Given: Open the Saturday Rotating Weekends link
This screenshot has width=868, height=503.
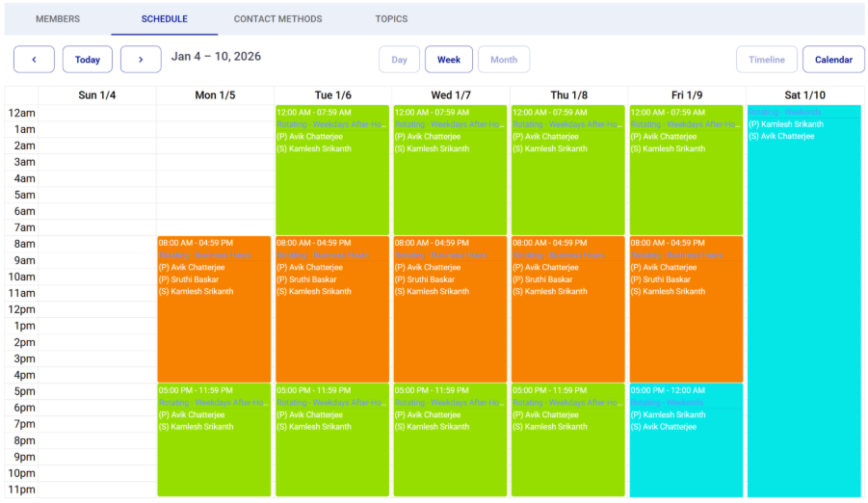Looking at the screenshot, I should pos(781,112).
